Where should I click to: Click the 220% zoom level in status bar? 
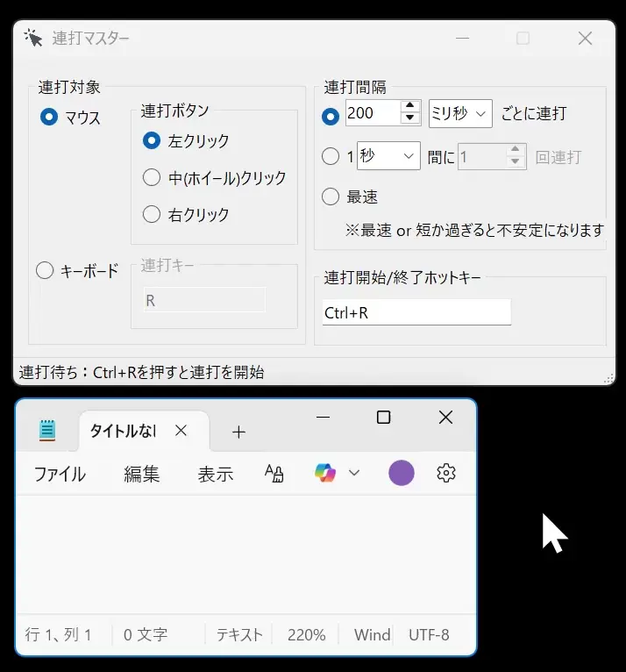click(306, 634)
